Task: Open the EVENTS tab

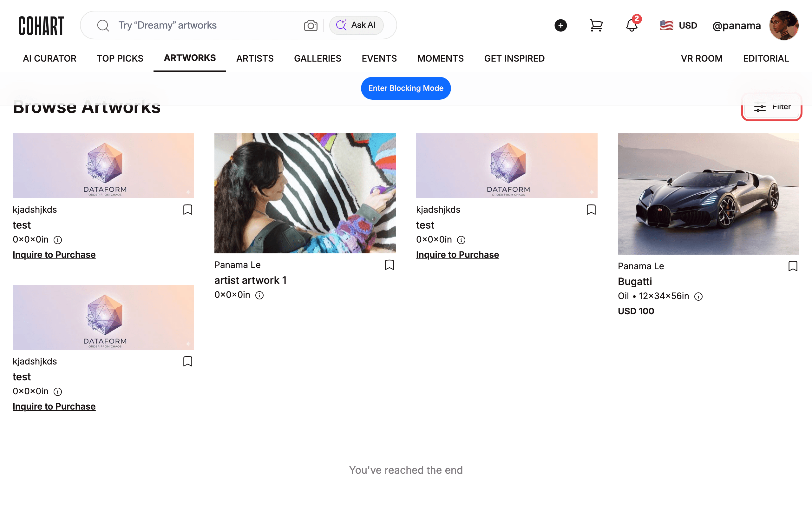Action: [379, 58]
